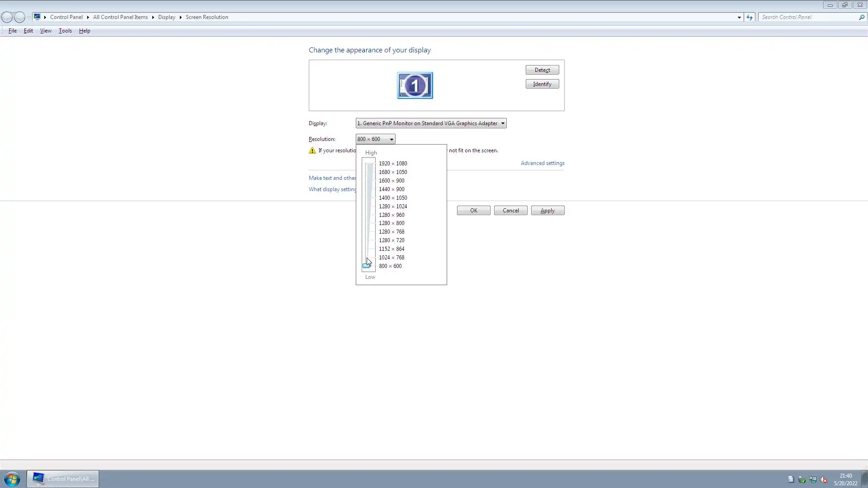The image size is (868, 488).
Task: Click the address bar refresh icon
Action: [750, 17]
